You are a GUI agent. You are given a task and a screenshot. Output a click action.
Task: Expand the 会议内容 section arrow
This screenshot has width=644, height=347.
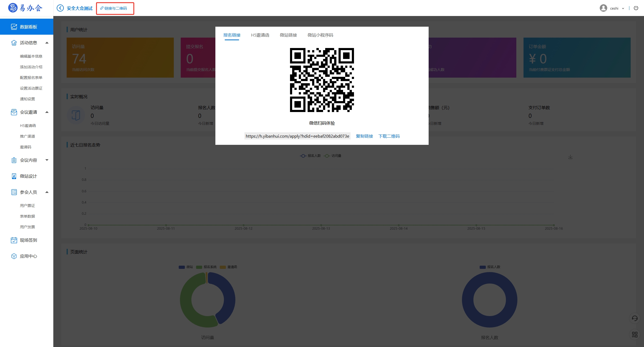pyautogui.click(x=47, y=160)
